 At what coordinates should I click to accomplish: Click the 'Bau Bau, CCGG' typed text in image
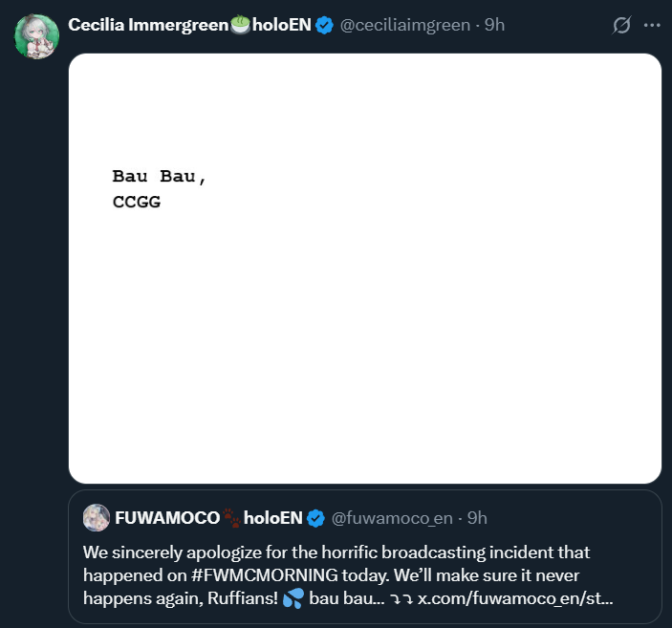tap(158, 188)
